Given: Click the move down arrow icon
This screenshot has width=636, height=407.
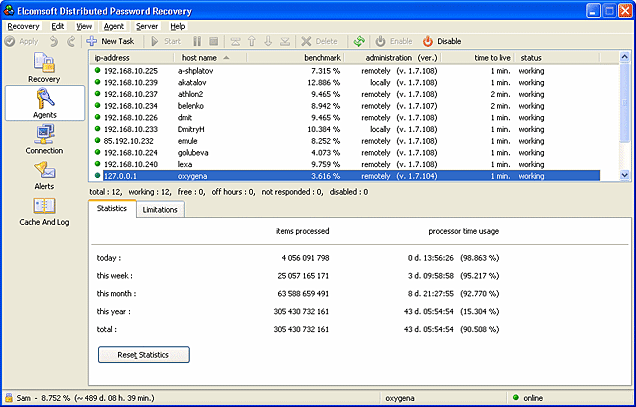Looking at the screenshot, I should [x=268, y=41].
